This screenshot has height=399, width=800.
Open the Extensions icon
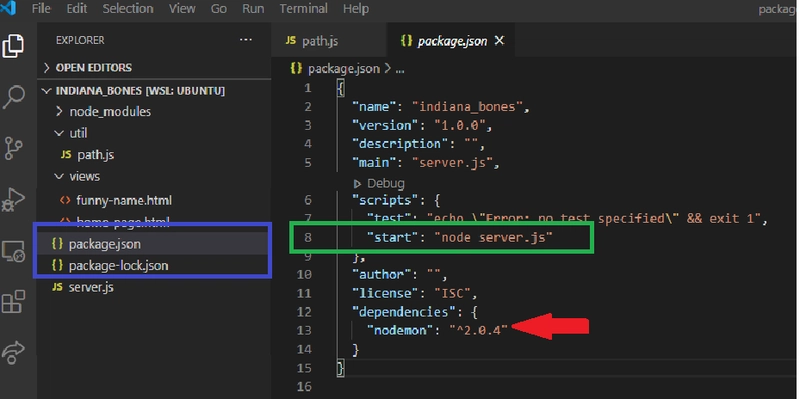pos(13,302)
